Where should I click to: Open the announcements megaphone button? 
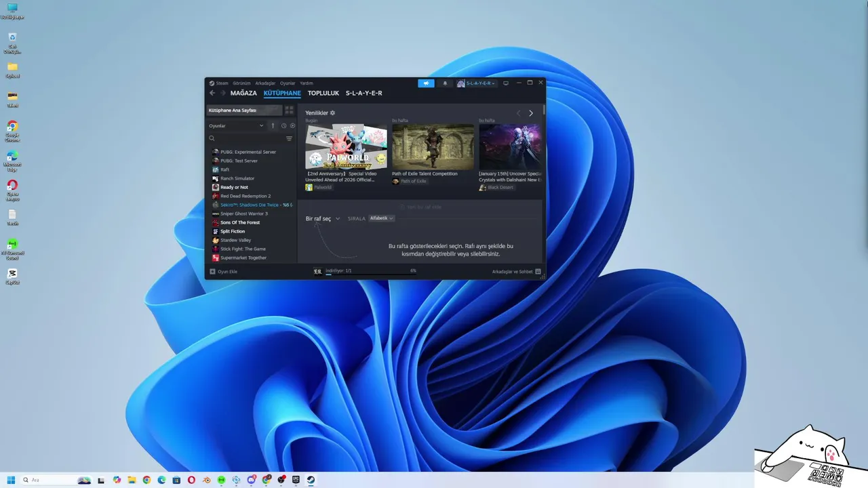click(x=426, y=83)
